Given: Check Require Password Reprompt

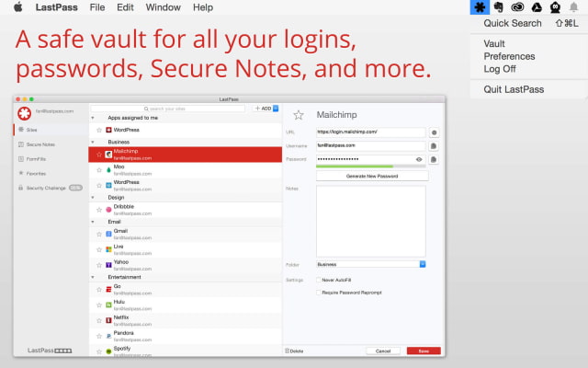Looking at the screenshot, I should click(318, 292).
